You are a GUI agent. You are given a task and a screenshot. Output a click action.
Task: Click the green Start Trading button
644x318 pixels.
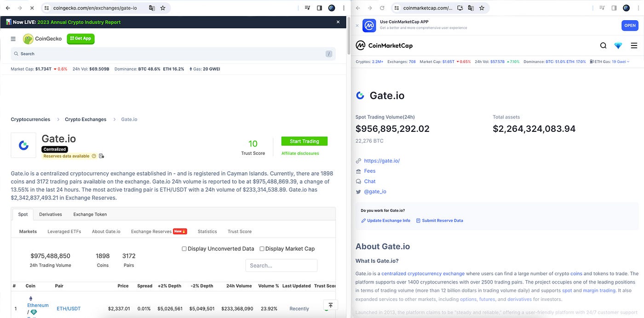[305, 141]
